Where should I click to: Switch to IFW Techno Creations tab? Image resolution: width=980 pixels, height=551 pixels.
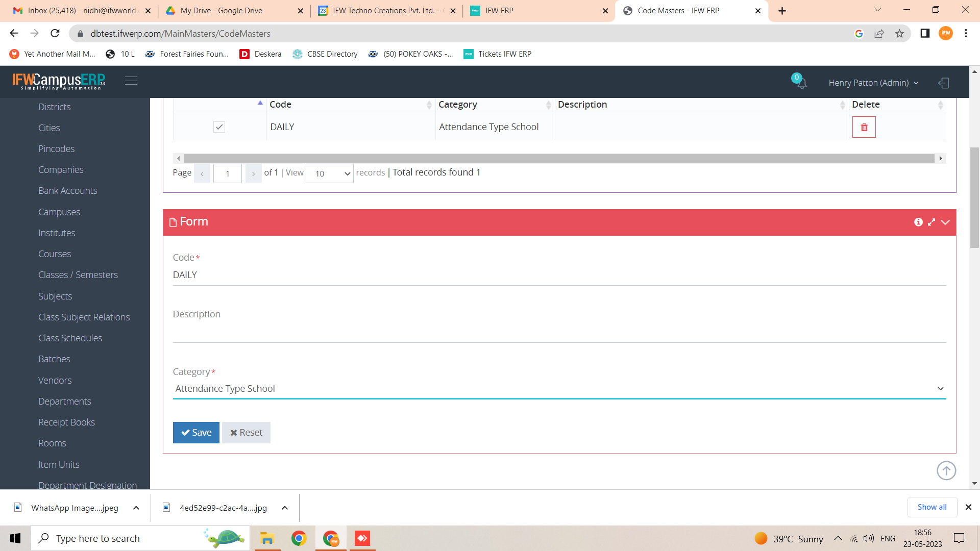coord(386,11)
